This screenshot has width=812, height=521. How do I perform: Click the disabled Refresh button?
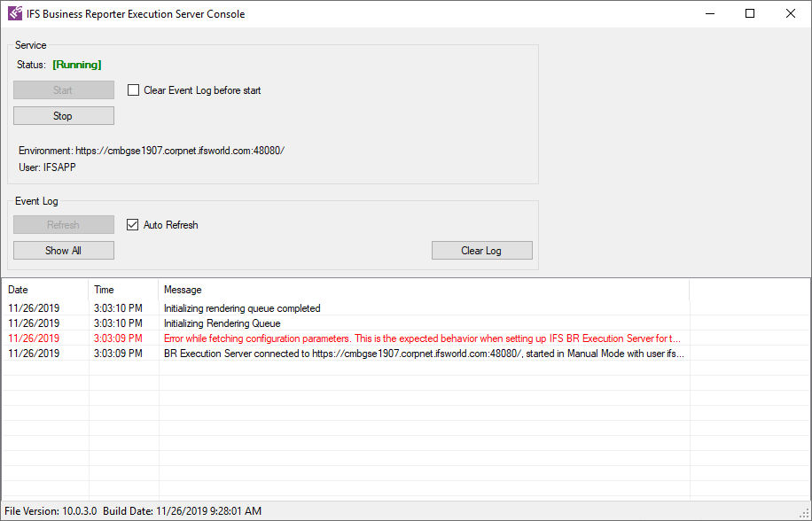coord(64,224)
